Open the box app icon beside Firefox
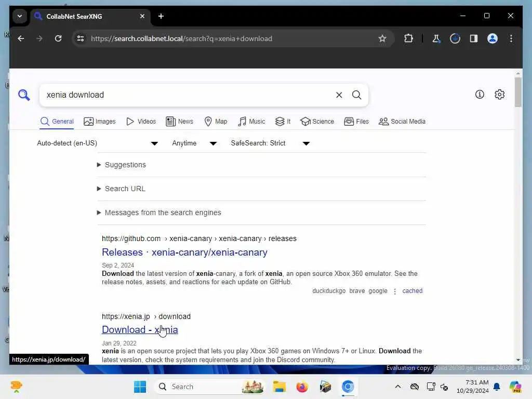 [x=325, y=387]
